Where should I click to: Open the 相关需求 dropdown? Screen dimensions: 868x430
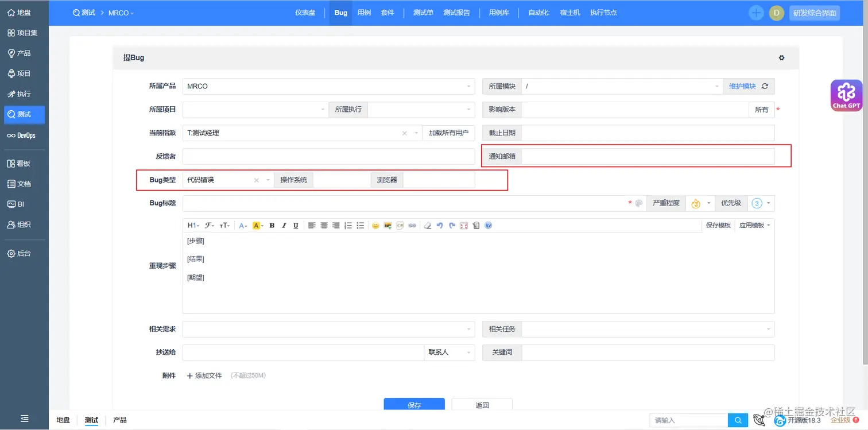(x=329, y=329)
